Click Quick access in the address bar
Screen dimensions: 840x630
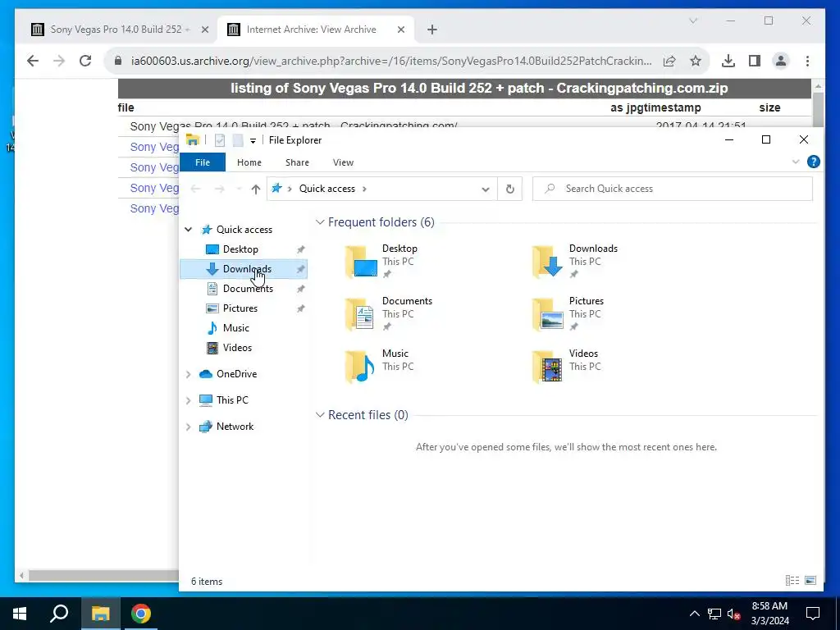click(326, 189)
